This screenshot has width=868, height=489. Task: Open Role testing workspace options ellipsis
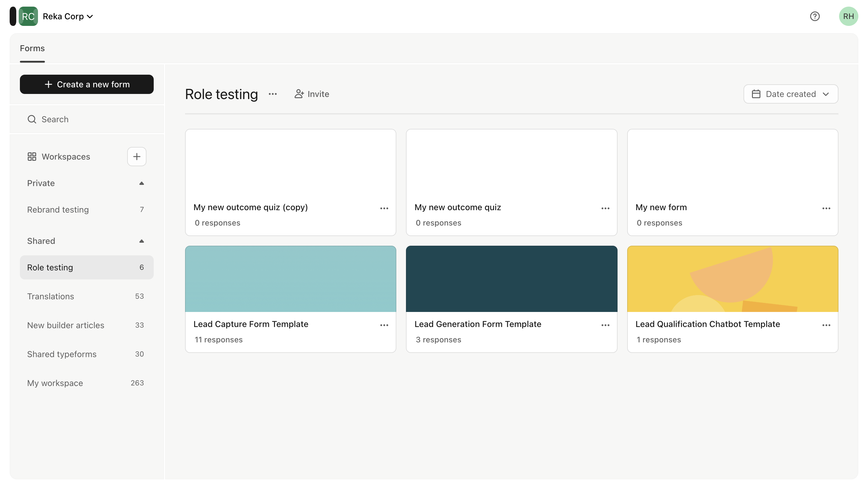[x=272, y=94]
